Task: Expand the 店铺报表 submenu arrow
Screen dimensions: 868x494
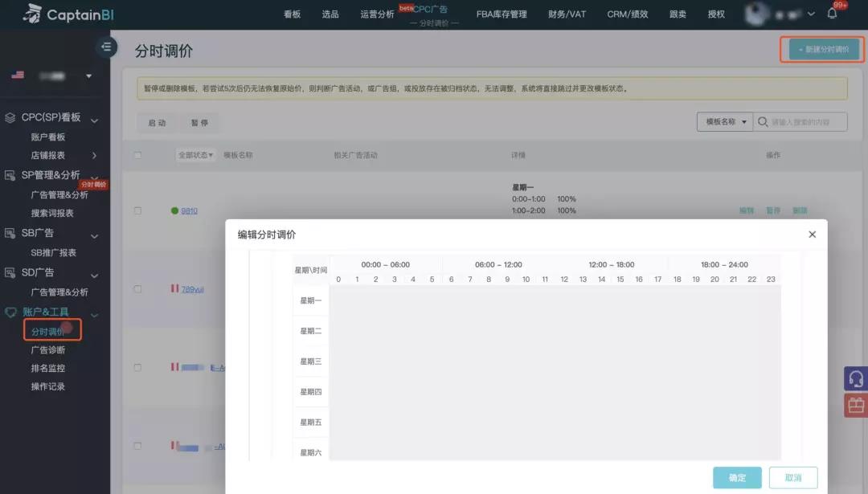Action: pyautogui.click(x=95, y=156)
